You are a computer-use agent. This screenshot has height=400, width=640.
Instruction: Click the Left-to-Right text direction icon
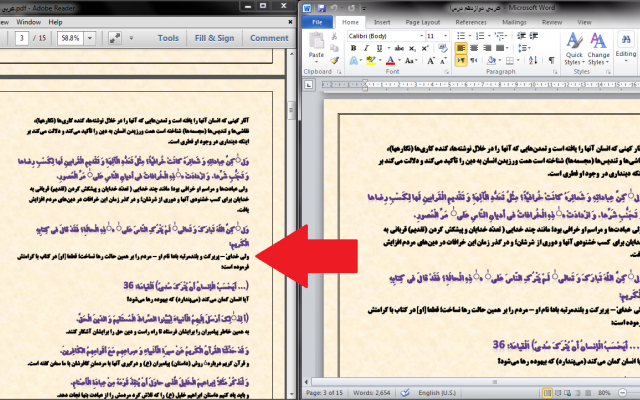[x=461, y=61]
